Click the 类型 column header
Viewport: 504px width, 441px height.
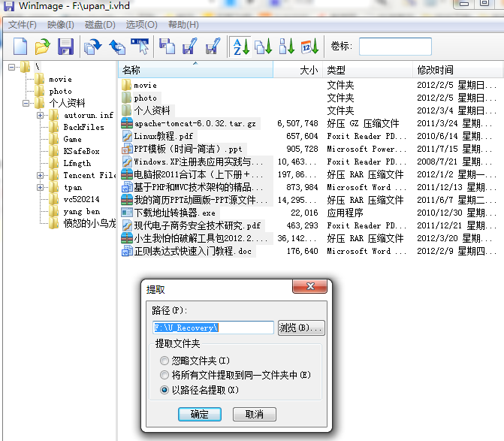[x=368, y=70]
